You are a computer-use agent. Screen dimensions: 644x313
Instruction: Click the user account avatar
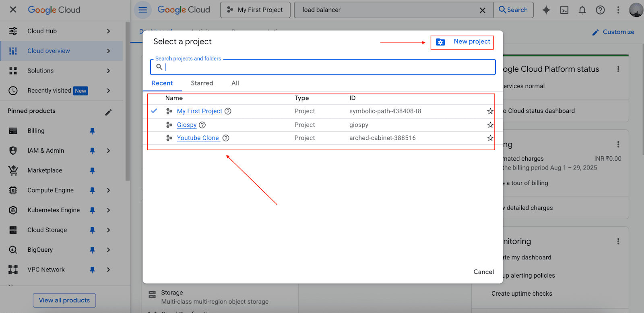click(x=636, y=10)
